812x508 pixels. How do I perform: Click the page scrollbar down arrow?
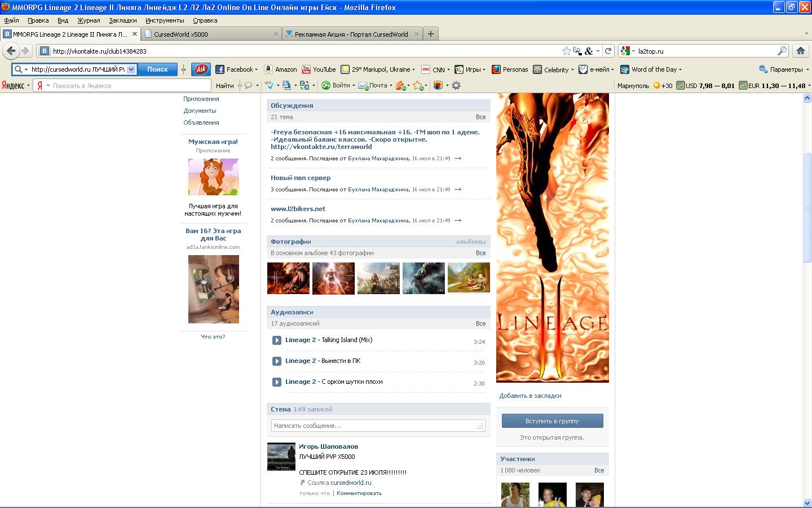pyautogui.click(x=806, y=502)
